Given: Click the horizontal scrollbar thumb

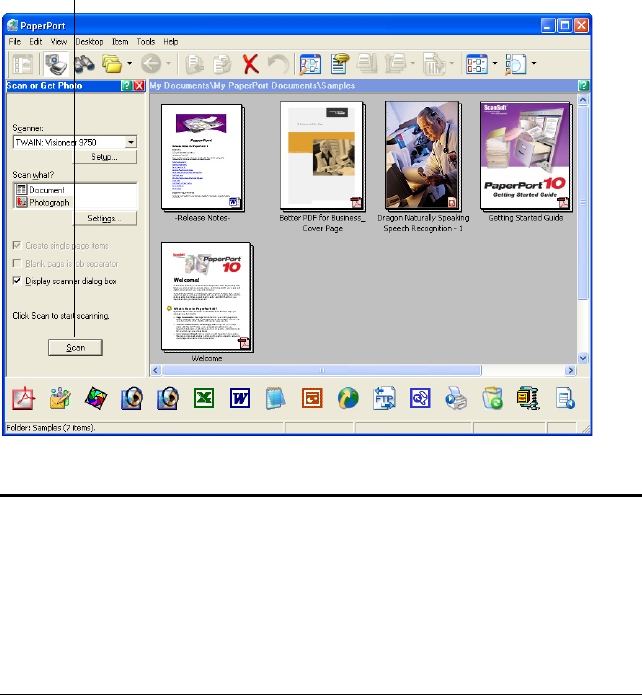Looking at the screenshot, I should [x=322, y=370].
